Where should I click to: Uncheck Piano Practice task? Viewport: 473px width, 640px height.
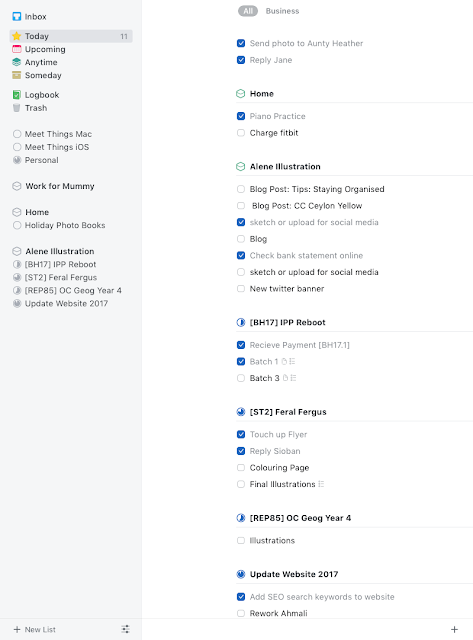(241, 116)
